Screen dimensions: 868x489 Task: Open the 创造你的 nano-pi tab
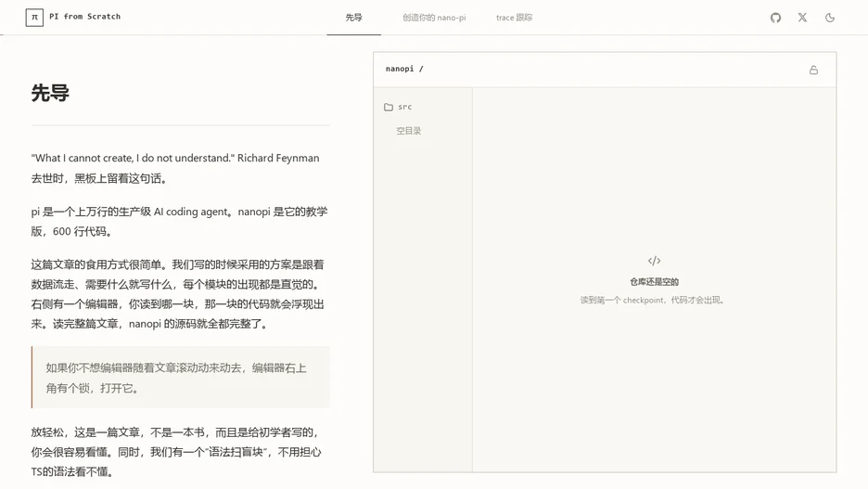tap(434, 18)
